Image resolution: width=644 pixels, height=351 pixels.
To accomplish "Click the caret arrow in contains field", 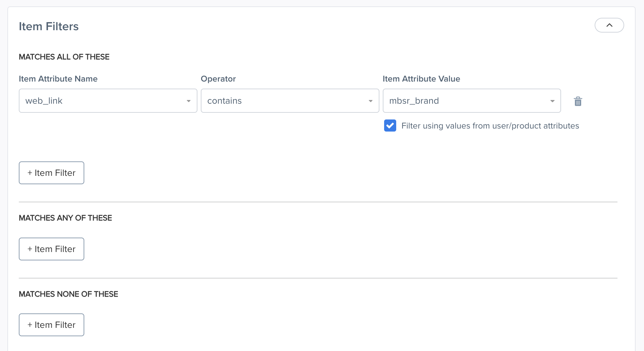I will pyautogui.click(x=370, y=101).
